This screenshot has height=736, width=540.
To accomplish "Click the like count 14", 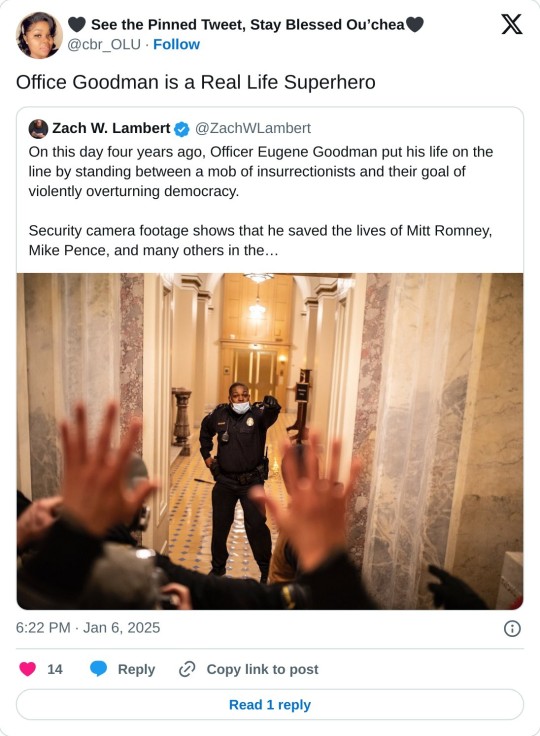I will click(54, 669).
